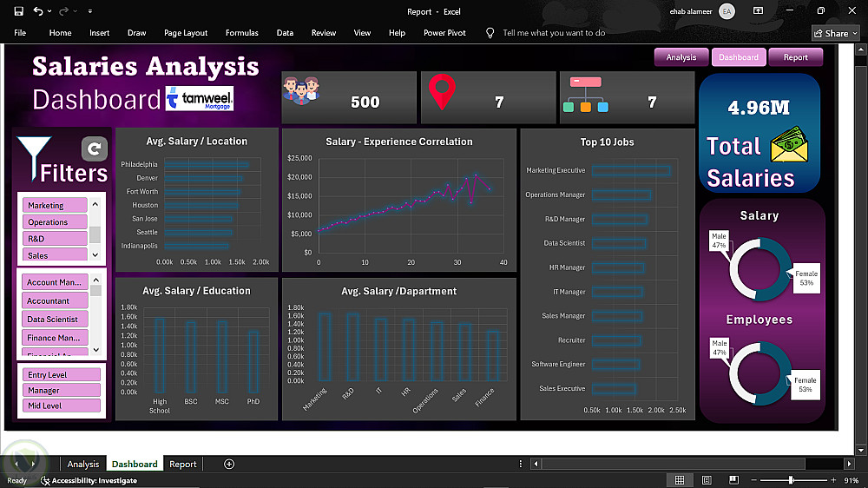Toggle the Sales department slicer
Screen dimensions: 868x488
pos(54,254)
